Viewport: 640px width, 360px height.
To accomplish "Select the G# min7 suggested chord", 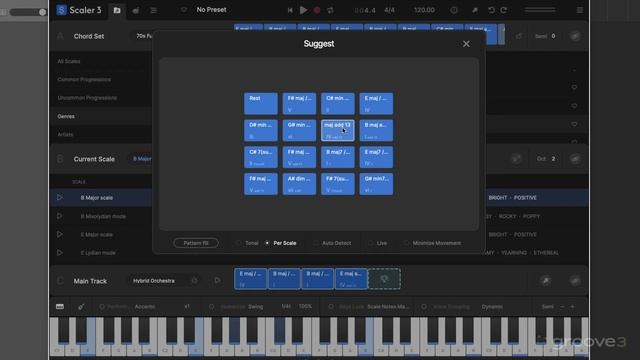I will coord(376,184).
